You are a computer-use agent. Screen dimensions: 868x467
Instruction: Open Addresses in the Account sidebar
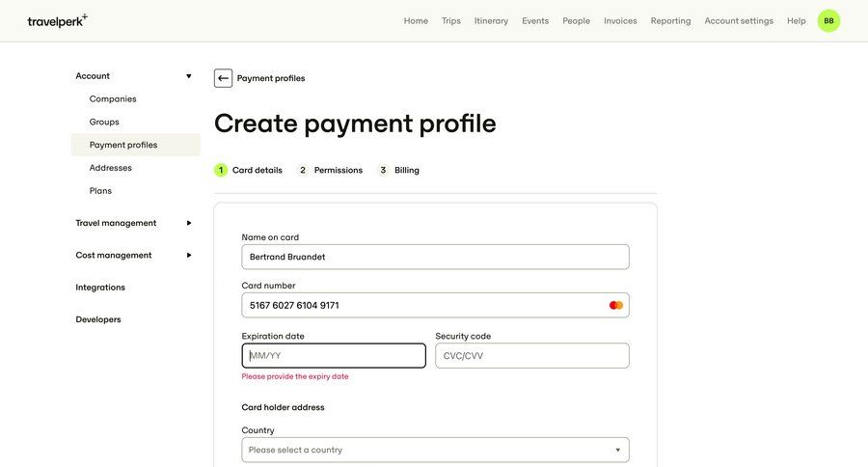point(111,168)
